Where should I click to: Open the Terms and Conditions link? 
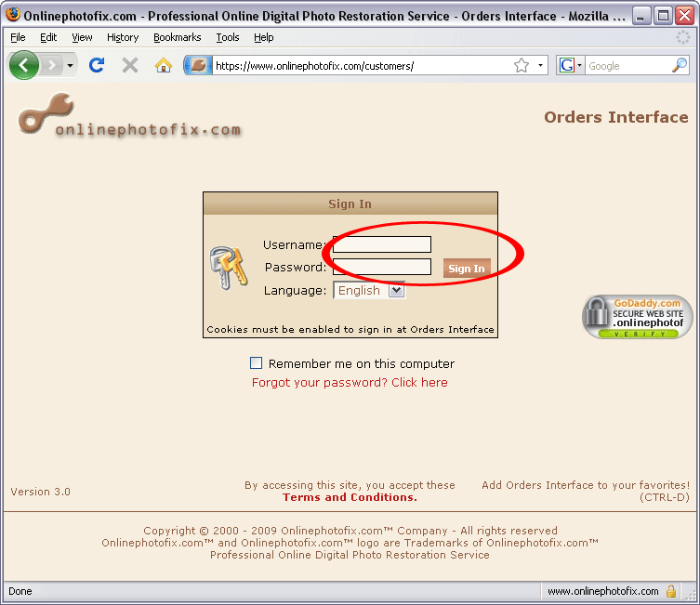pyautogui.click(x=350, y=497)
